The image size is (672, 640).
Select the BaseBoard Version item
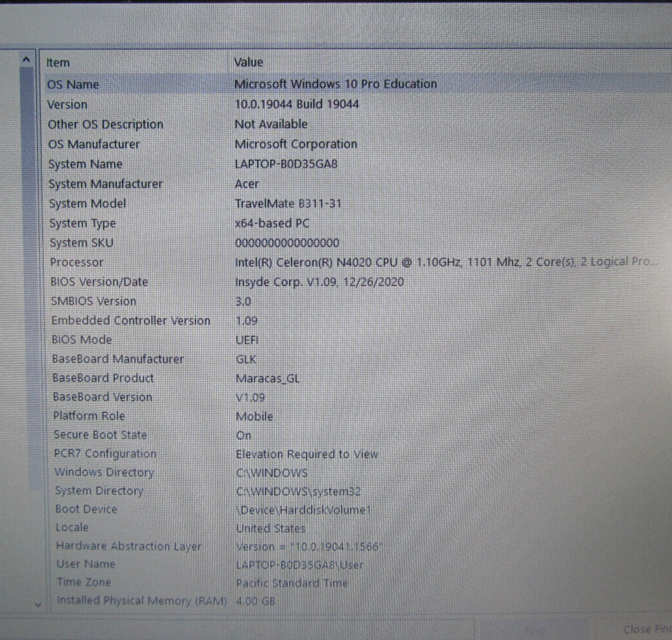click(x=103, y=397)
